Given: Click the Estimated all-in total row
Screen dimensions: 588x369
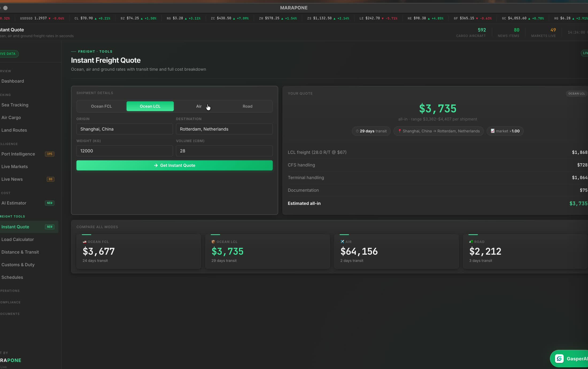Looking at the screenshot, I should [438, 203].
